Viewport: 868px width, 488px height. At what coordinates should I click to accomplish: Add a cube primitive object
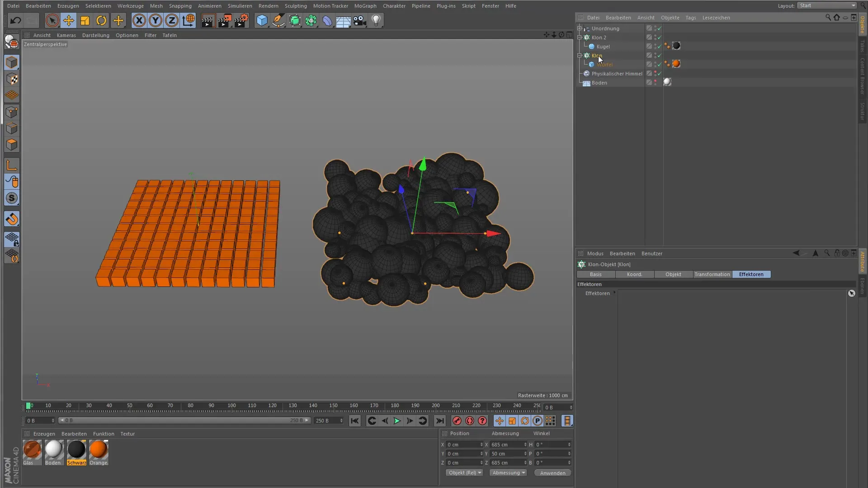(x=262, y=20)
